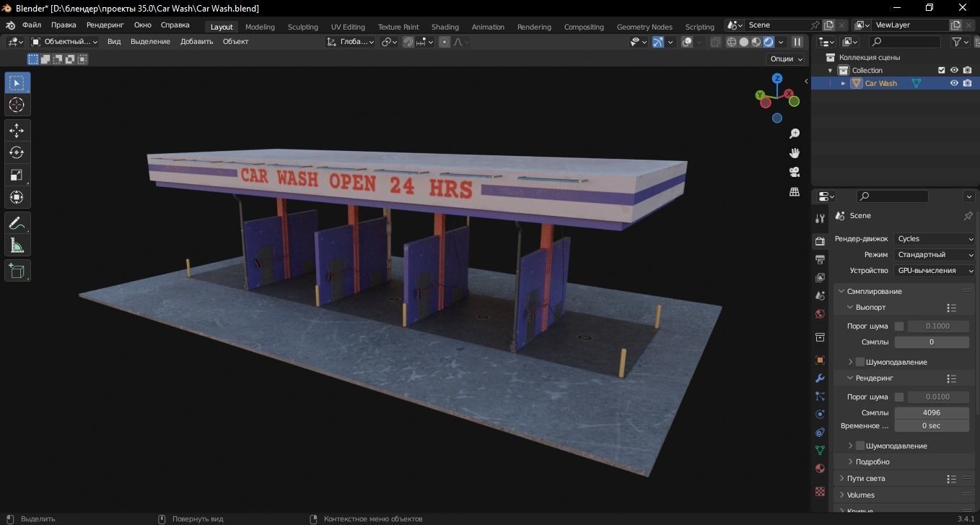This screenshot has width=980, height=525.
Task: Open the Объект menu in viewport
Action: tap(235, 42)
